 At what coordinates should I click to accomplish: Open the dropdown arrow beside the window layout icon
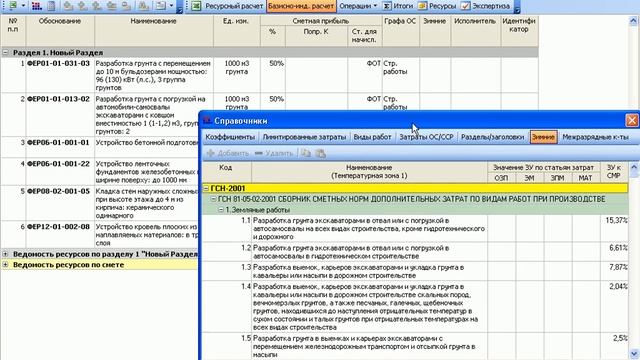point(171,6)
